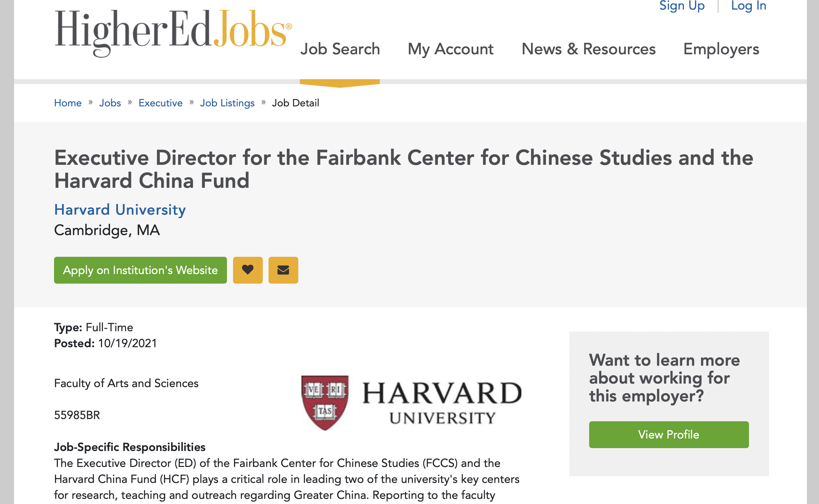Open the Employers menu
This screenshot has height=504, width=819.
(721, 49)
